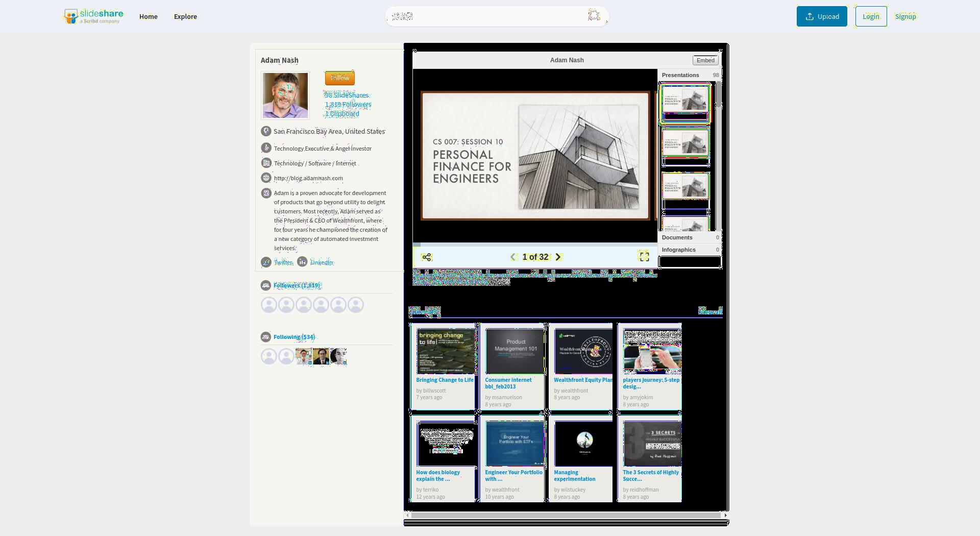Open author billwscott profile link
Viewport: 980px width, 536px height.
(x=434, y=391)
